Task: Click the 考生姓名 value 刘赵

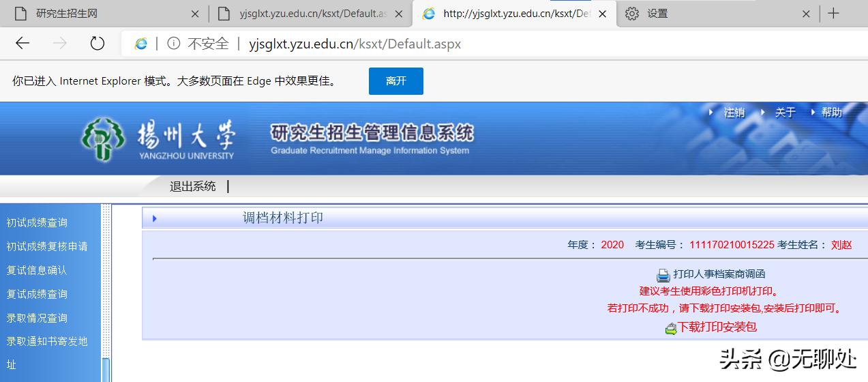Action: coord(841,244)
